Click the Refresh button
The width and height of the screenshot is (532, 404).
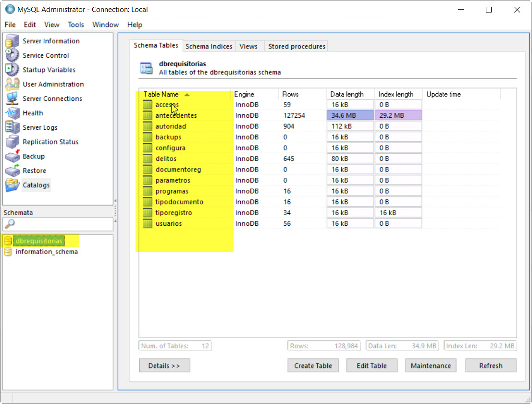tap(491, 366)
